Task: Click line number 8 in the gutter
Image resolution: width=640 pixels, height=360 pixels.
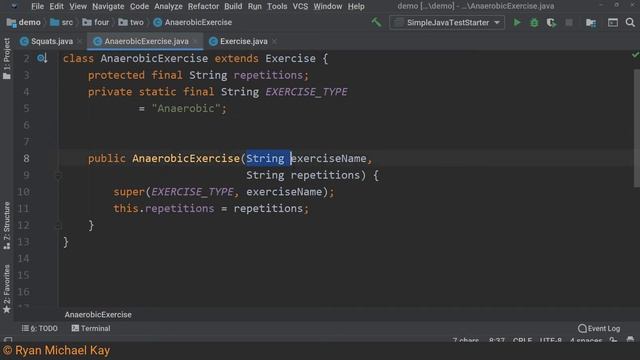Action: [26, 158]
